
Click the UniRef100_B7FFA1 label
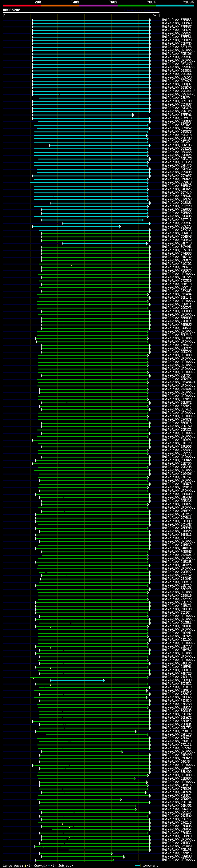point(177,115)
